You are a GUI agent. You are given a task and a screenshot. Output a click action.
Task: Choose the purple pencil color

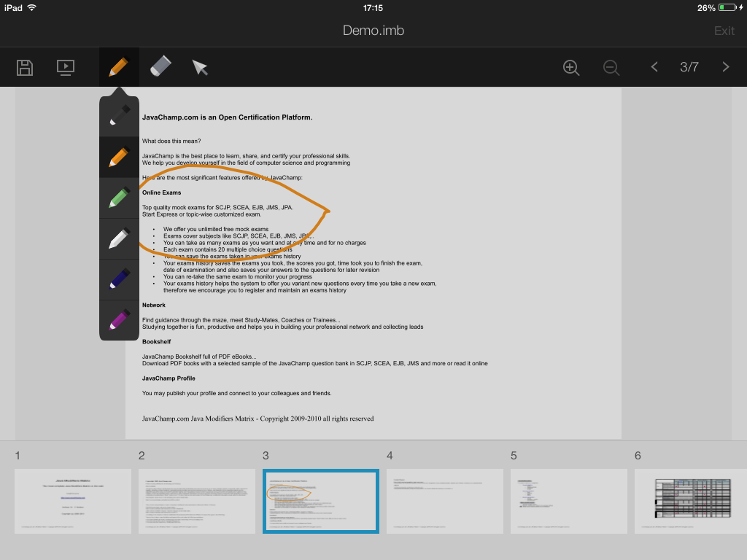(119, 320)
